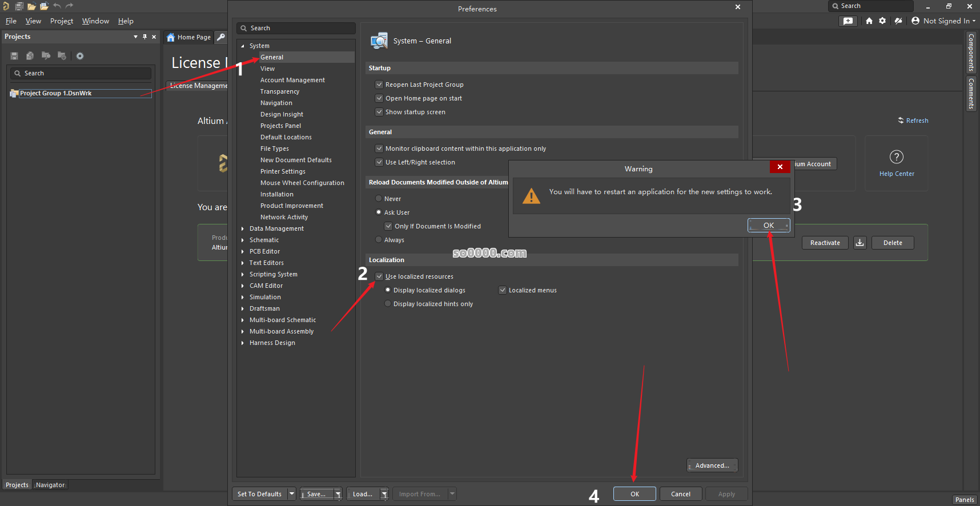Select View under the System tree
This screenshot has height=506, width=980.
[267, 69]
